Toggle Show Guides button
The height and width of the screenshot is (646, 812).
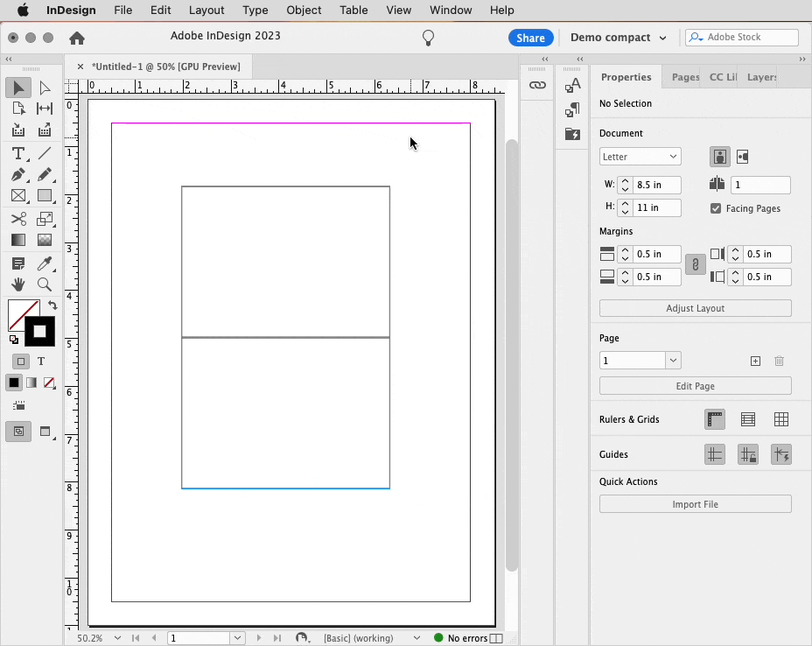715,455
